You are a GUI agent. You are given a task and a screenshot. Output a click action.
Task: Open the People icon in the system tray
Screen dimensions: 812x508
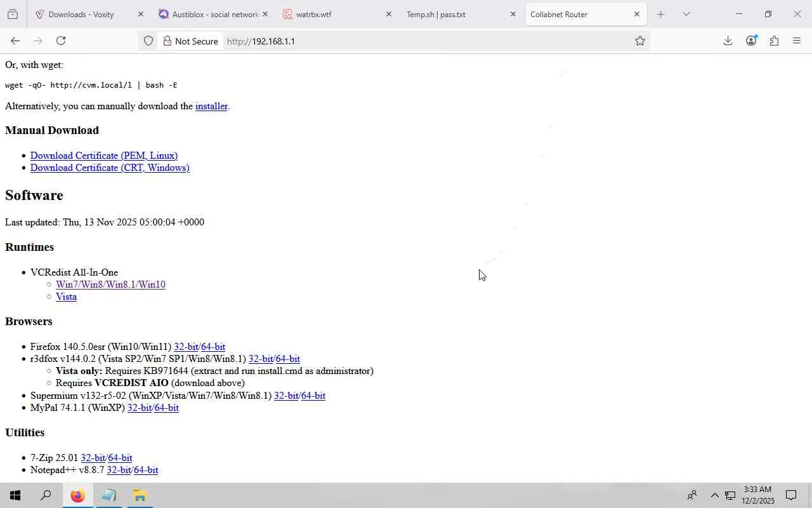(x=692, y=495)
